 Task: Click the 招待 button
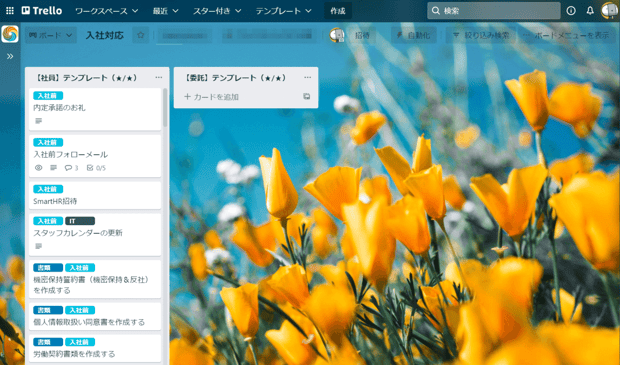coord(362,35)
